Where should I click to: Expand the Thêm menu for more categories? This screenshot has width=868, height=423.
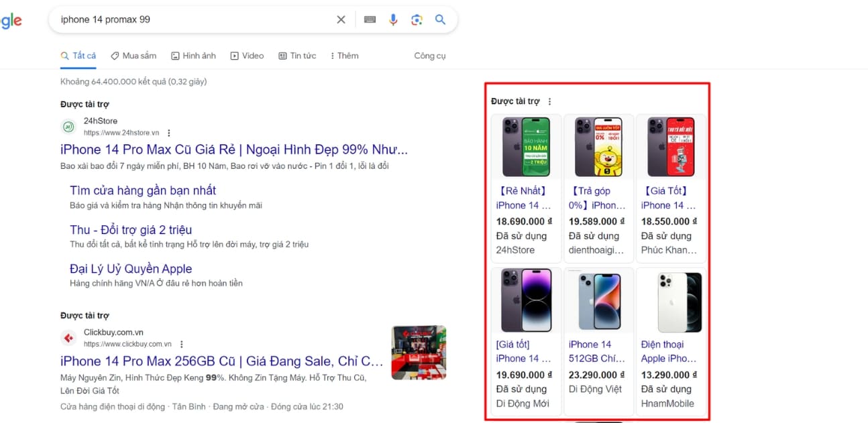(344, 56)
